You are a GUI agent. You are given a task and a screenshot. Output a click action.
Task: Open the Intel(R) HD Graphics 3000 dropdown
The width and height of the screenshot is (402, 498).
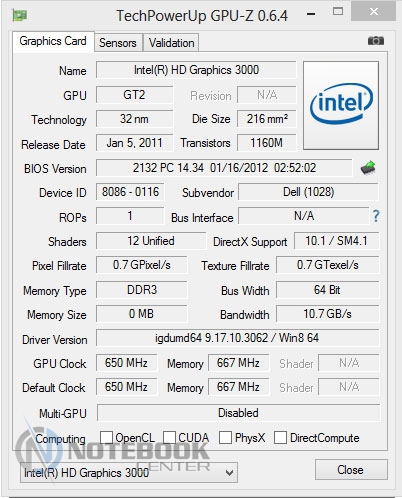coord(129,472)
